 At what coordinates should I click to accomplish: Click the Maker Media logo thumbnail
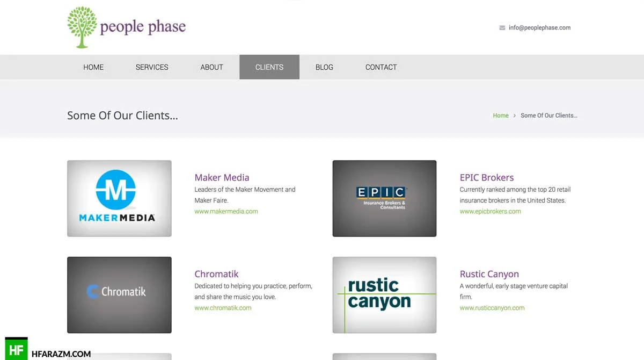[119, 198]
